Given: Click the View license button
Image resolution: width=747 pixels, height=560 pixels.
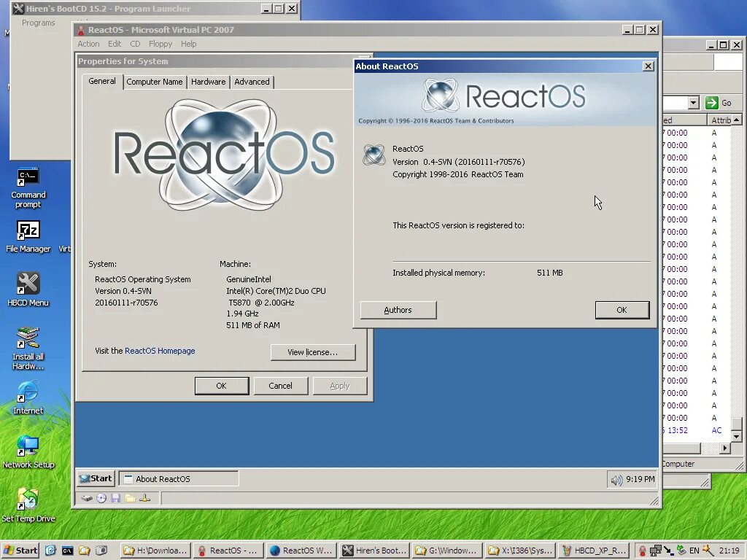Looking at the screenshot, I should coord(312,352).
